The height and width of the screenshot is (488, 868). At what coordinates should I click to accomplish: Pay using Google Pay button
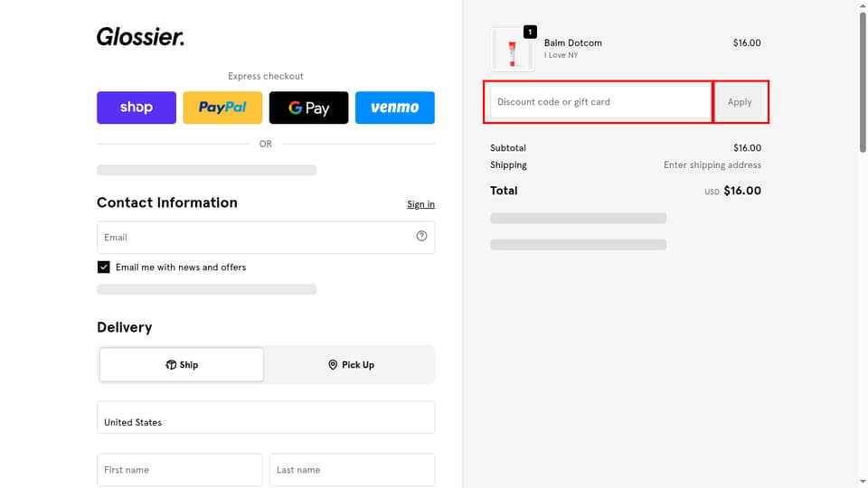tap(309, 108)
